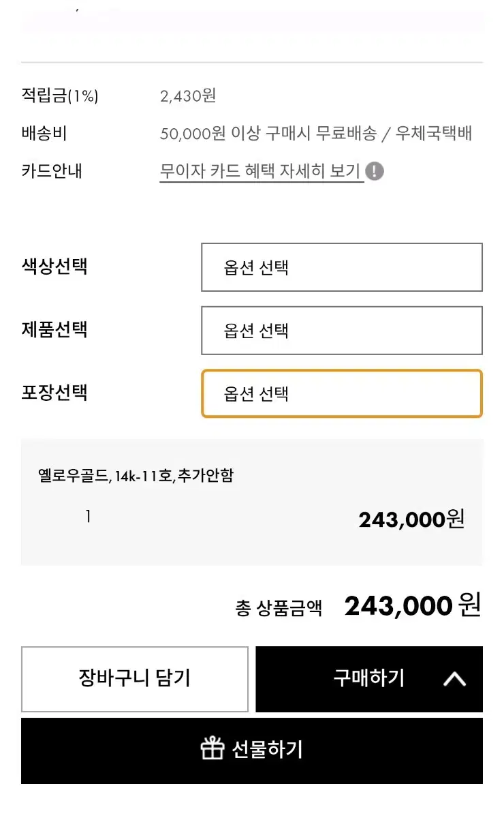Click the 색상선택 field label
The width and height of the screenshot is (504, 818).
click(x=54, y=266)
